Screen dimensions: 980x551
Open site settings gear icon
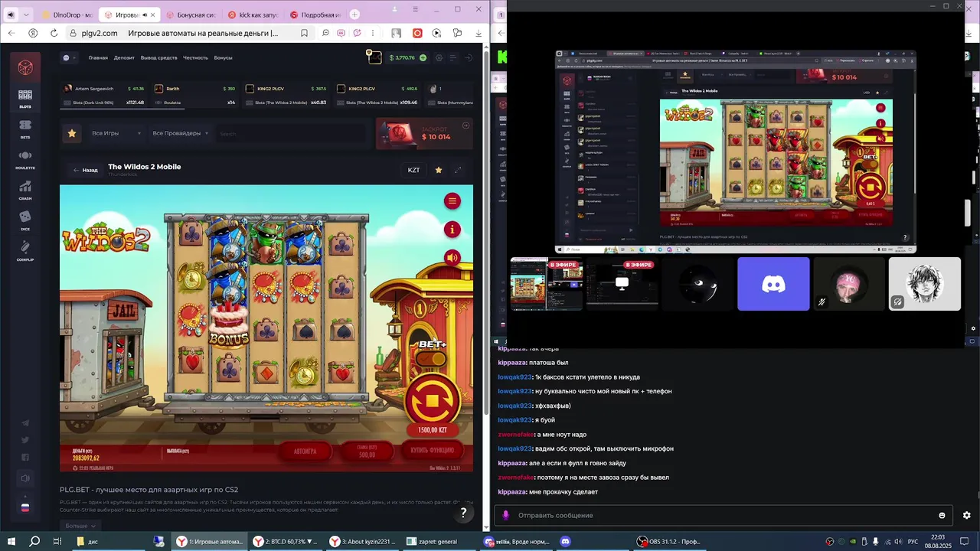pyautogui.click(x=439, y=57)
